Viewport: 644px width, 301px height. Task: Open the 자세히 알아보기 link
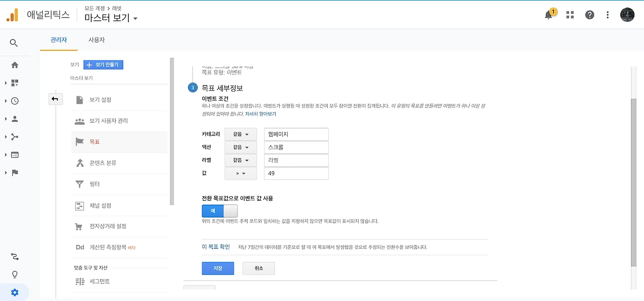261,114
